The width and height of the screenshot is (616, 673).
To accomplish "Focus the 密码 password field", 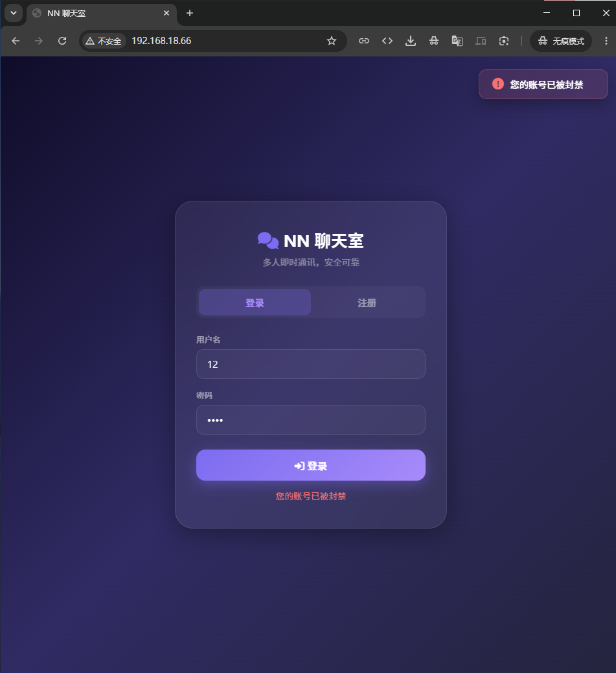I will (311, 420).
